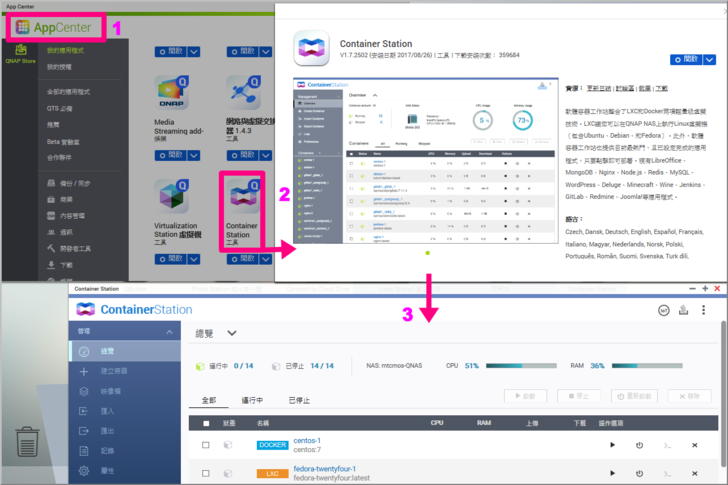This screenshot has height=485, width=728.
Task: Click 開啟 button for Media Streaming add-on
Action: click(x=171, y=155)
